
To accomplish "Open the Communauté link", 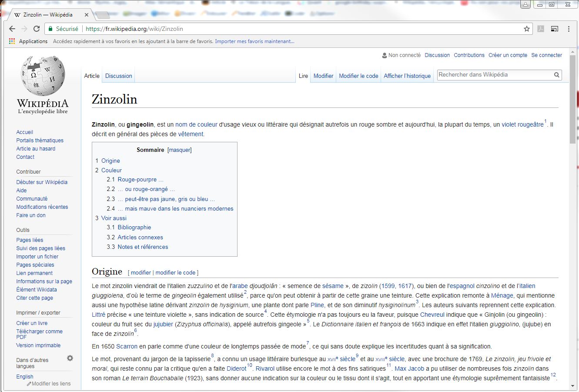I will pos(32,199).
